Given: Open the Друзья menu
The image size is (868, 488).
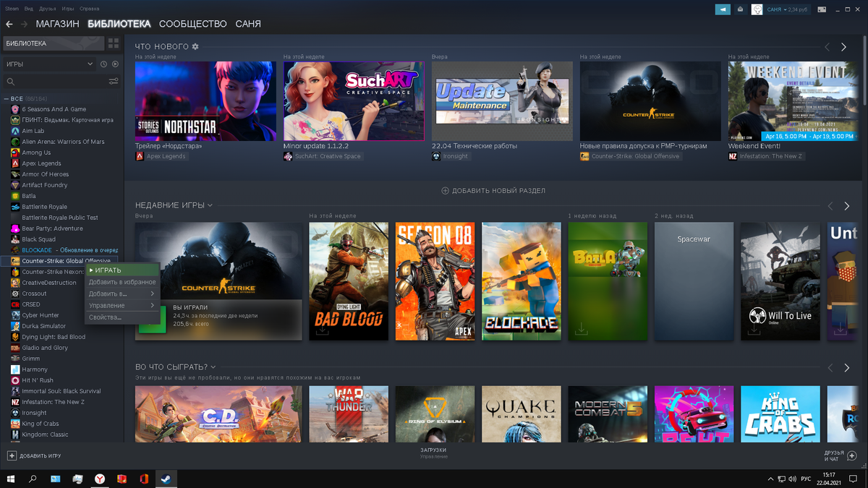Looking at the screenshot, I should pyautogui.click(x=48, y=9).
